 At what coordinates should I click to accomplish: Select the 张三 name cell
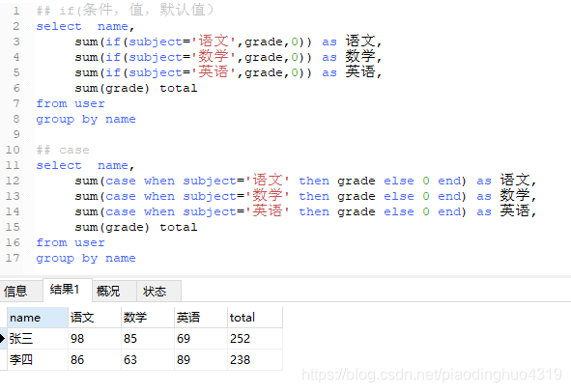[38, 339]
